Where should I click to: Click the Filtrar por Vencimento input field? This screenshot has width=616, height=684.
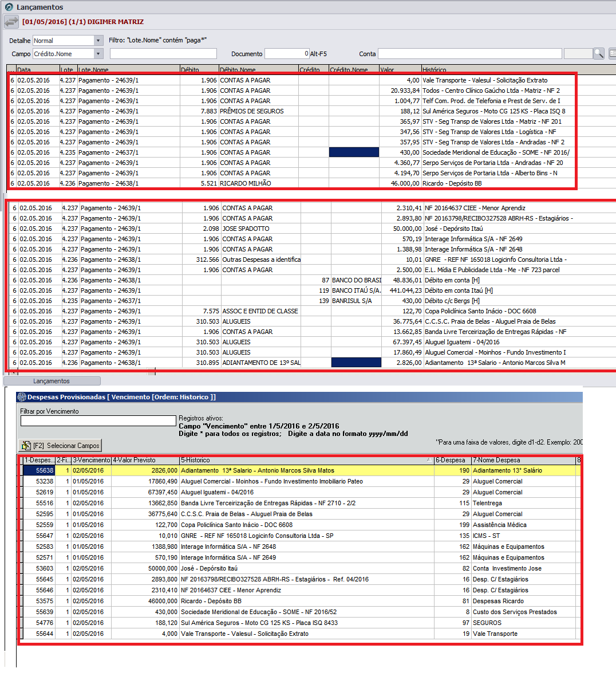(98, 421)
